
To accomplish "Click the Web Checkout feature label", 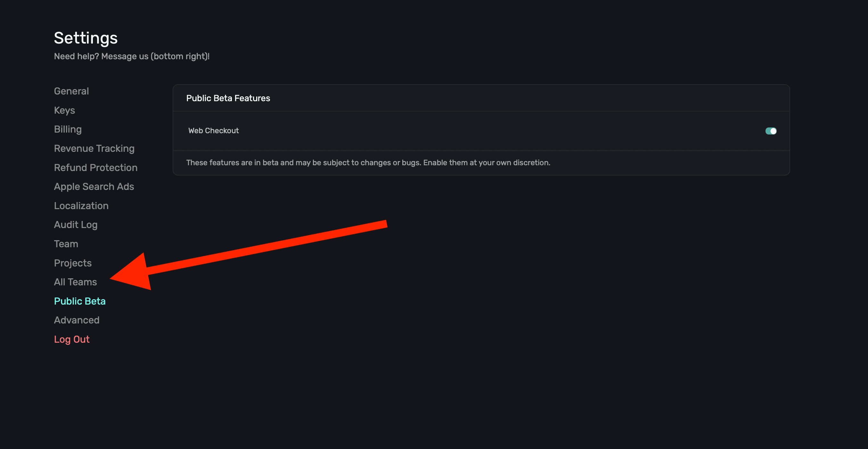I will click(x=213, y=131).
